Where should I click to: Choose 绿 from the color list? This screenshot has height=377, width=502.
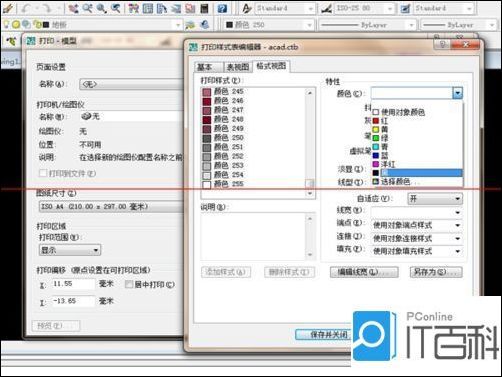[x=417, y=138]
